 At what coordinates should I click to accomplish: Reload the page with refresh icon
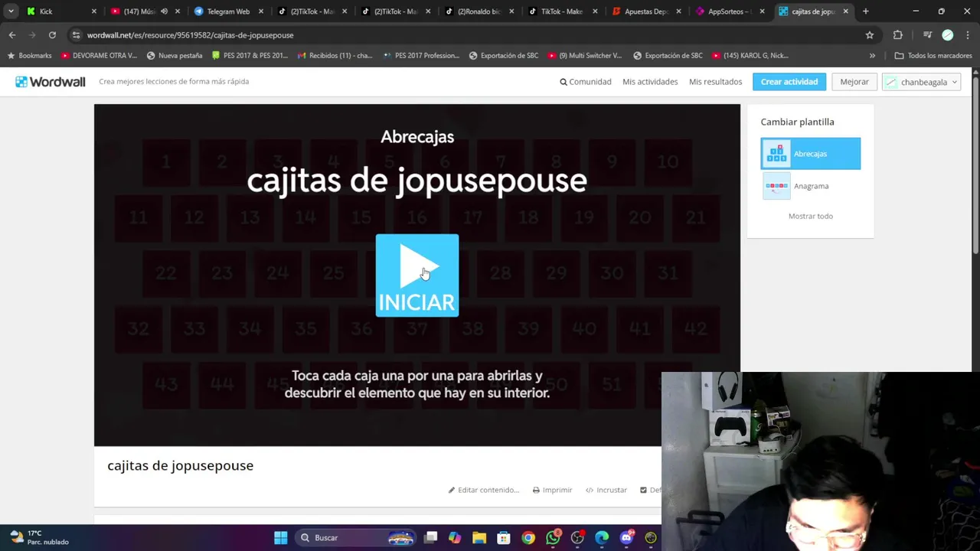pyautogui.click(x=52, y=35)
